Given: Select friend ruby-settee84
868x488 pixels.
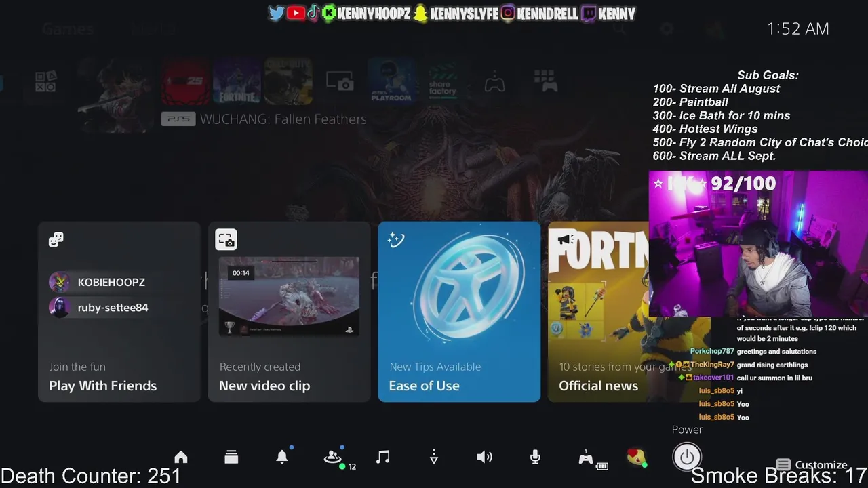Looking at the screenshot, I should [x=98, y=307].
